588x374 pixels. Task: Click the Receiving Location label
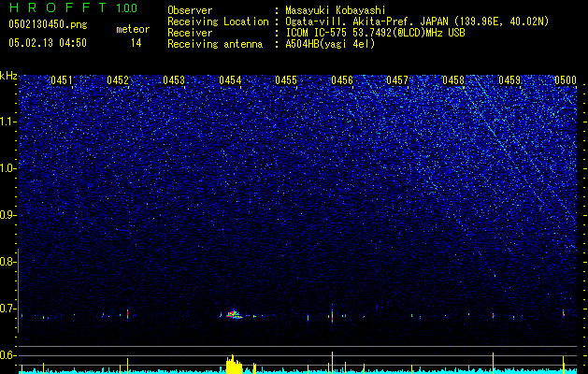pos(218,22)
